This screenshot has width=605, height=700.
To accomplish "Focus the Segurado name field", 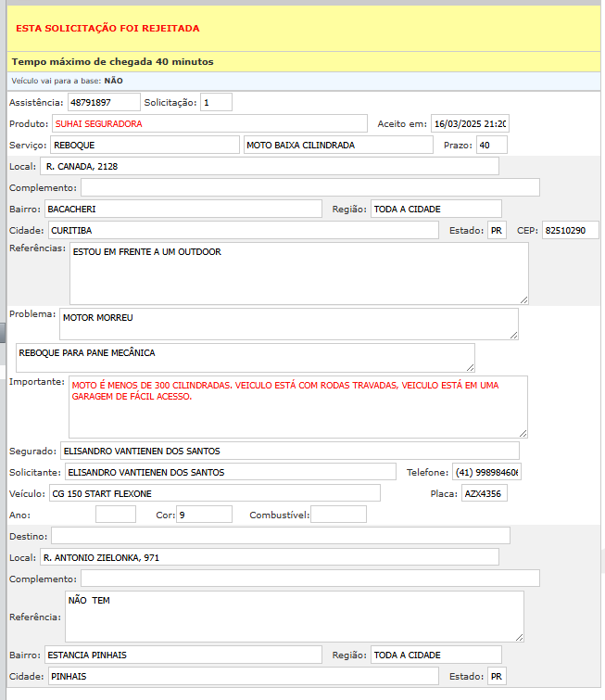I will click(x=289, y=452).
